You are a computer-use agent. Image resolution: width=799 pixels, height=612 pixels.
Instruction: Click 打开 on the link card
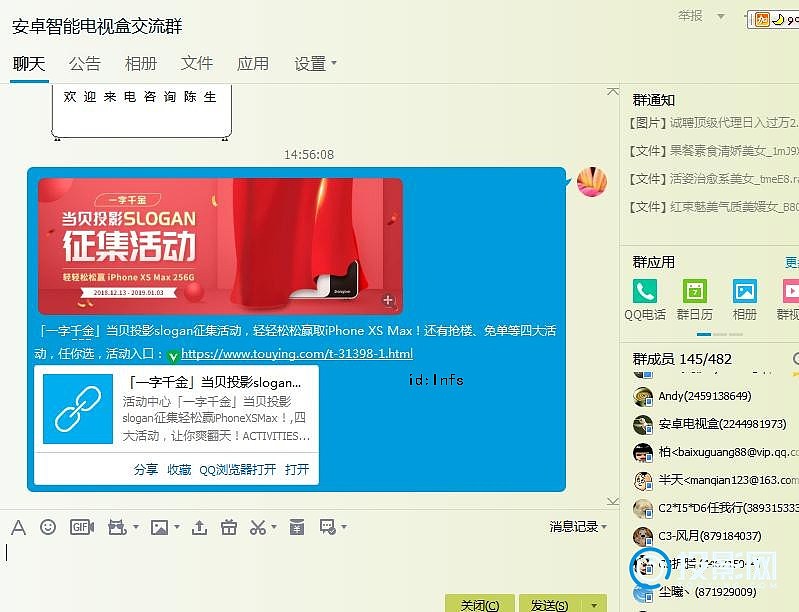pos(297,469)
